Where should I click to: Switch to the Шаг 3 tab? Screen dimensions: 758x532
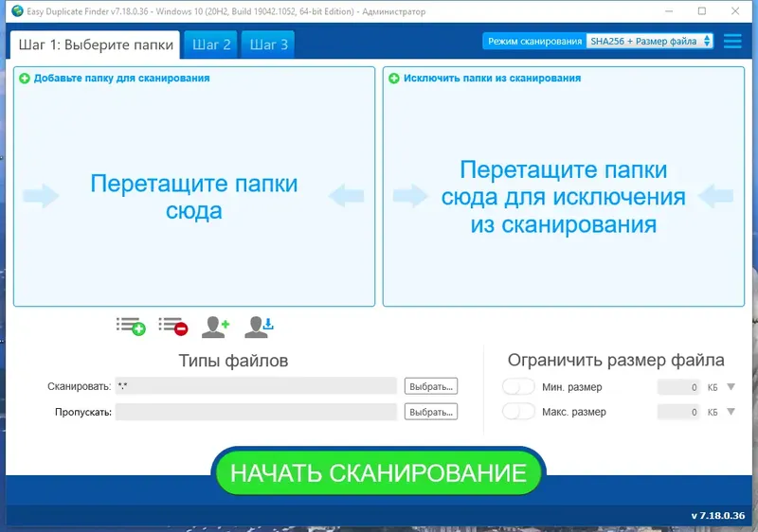point(268,44)
